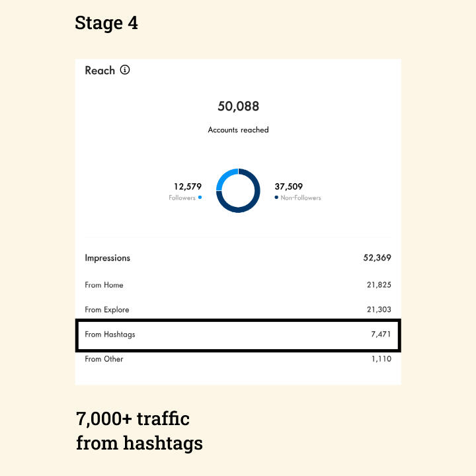Click the light blue Followers legend dot
476x476 pixels.
tap(200, 198)
